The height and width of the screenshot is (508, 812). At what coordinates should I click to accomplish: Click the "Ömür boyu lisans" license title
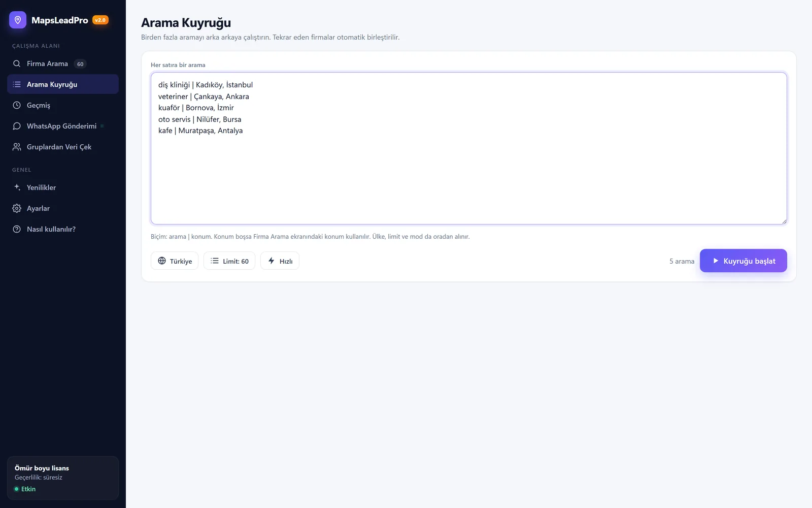42,468
